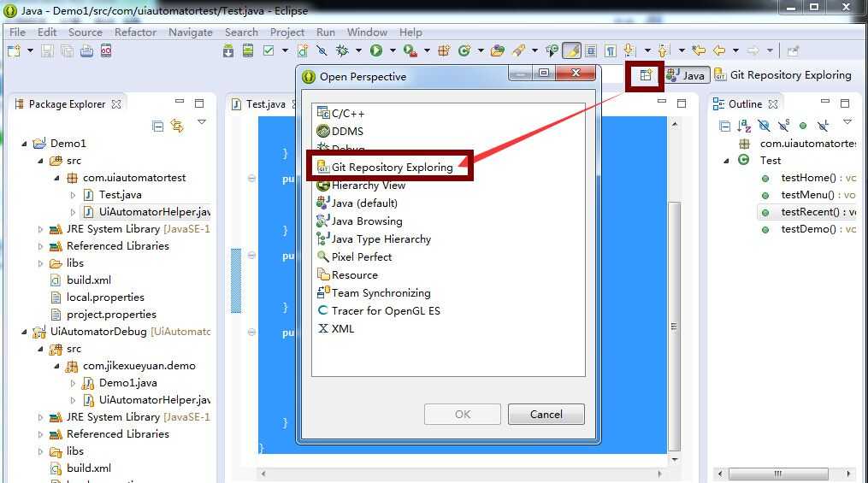The height and width of the screenshot is (483, 868).
Task: Click the New Java Package icon
Action: tap(444, 51)
